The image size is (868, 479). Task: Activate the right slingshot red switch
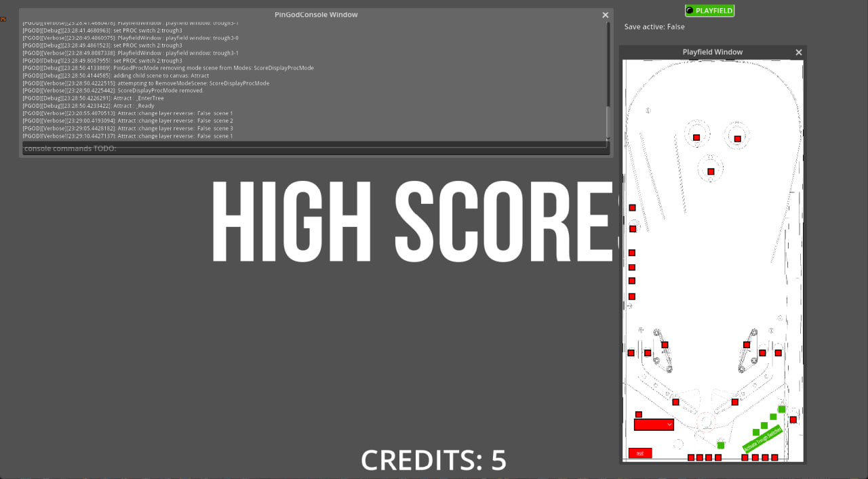point(747,345)
